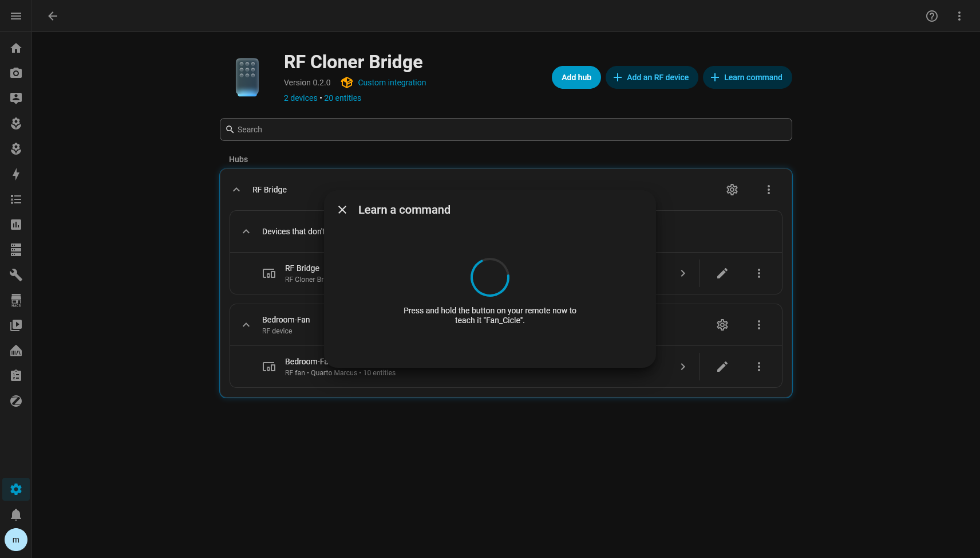Open the RF Bridge hub gear settings
Image resolution: width=980 pixels, height=558 pixels.
(732, 190)
